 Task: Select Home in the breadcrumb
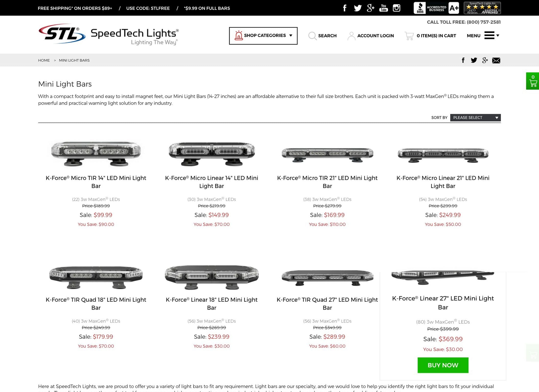(x=44, y=60)
